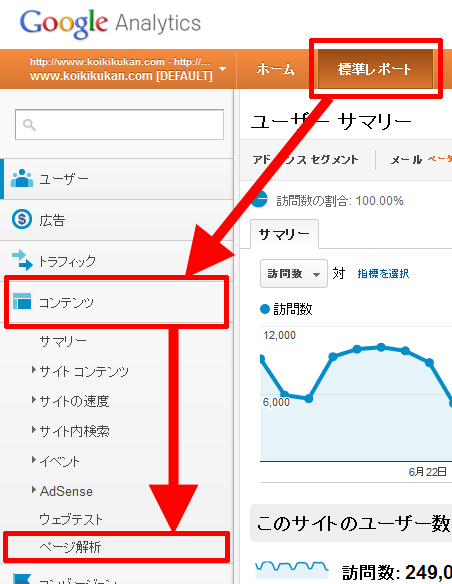Expand the サイト コンテンツ triangle
This screenshot has width=452, height=584.
point(34,370)
